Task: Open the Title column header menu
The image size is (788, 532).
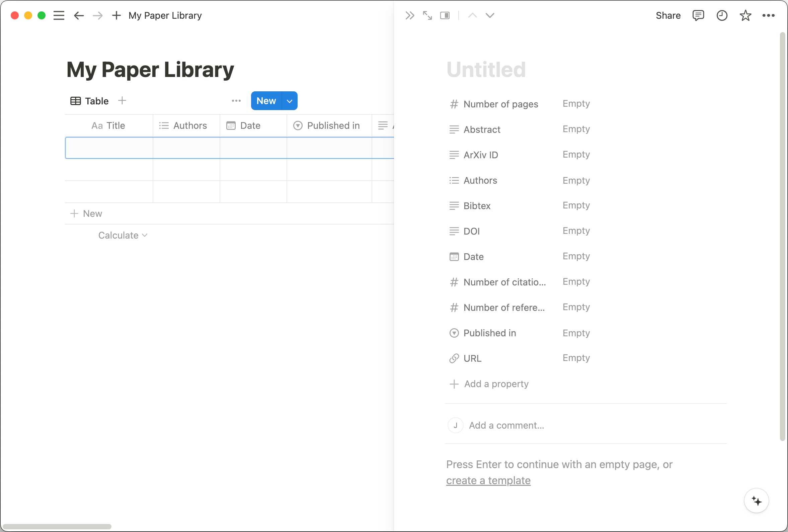Action: pos(108,126)
